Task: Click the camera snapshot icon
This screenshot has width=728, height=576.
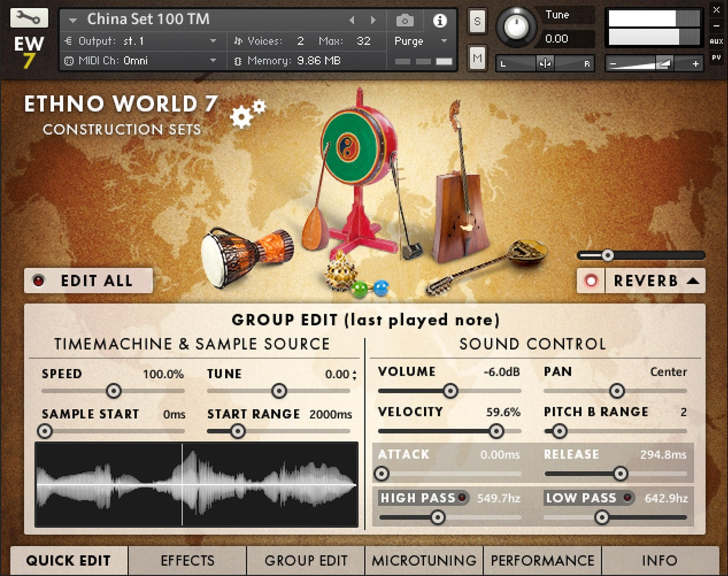Action: [x=405, y=21]
